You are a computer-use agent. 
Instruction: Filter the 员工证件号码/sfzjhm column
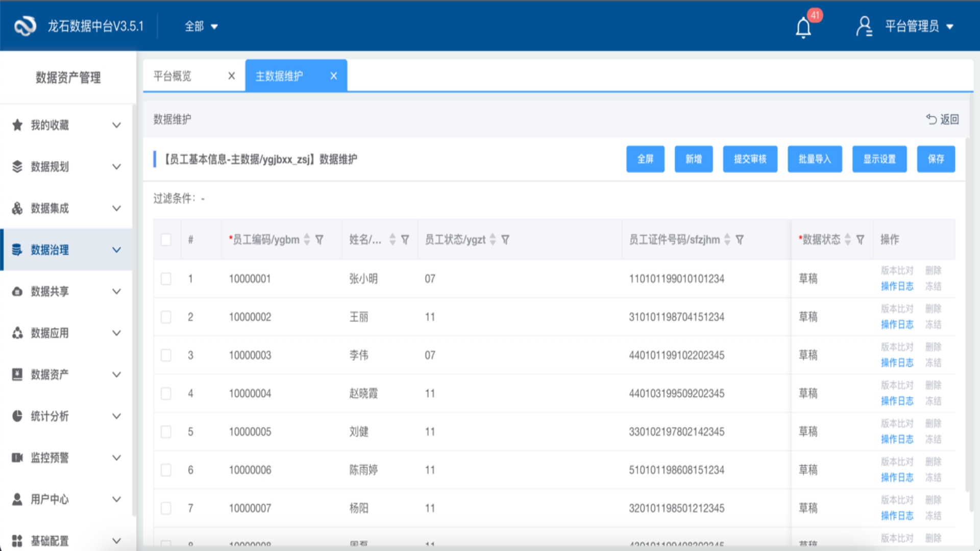click(740, 240)
